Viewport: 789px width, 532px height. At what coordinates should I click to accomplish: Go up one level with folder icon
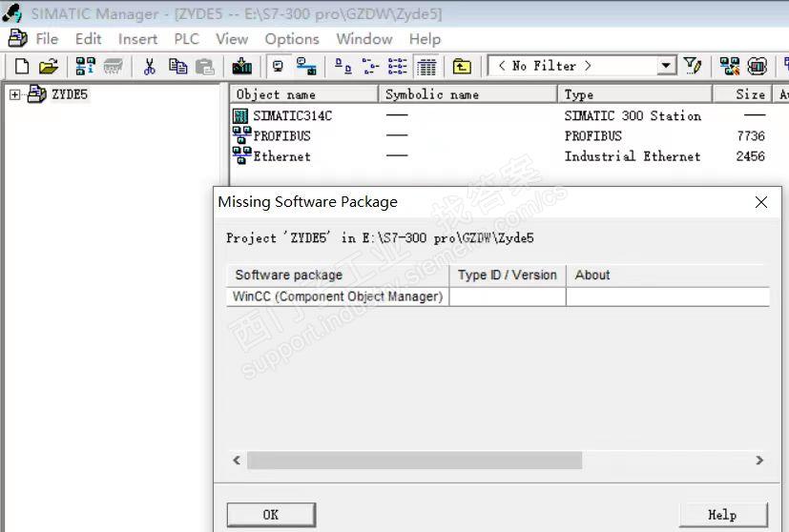tap(462, 66)
